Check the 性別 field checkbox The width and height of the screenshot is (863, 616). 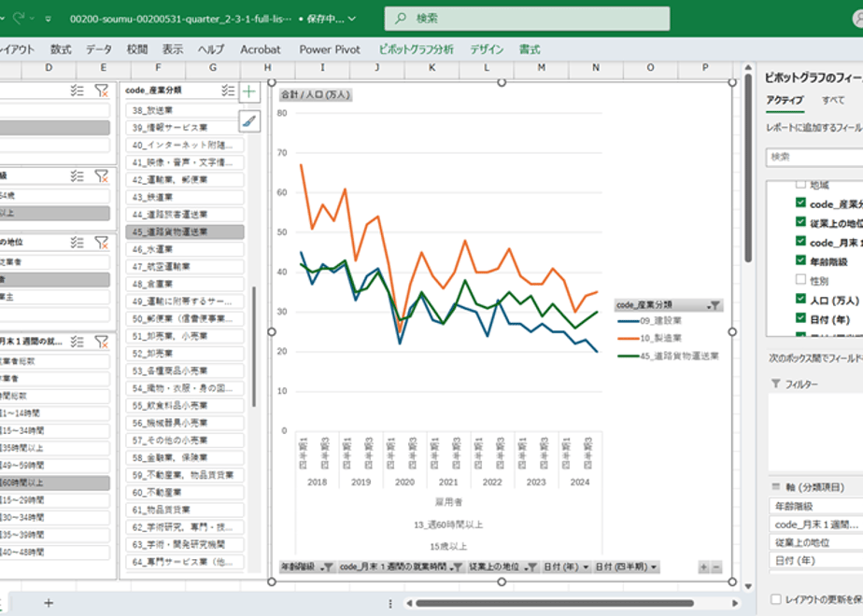pyautogui.click(x=800, y=279)
